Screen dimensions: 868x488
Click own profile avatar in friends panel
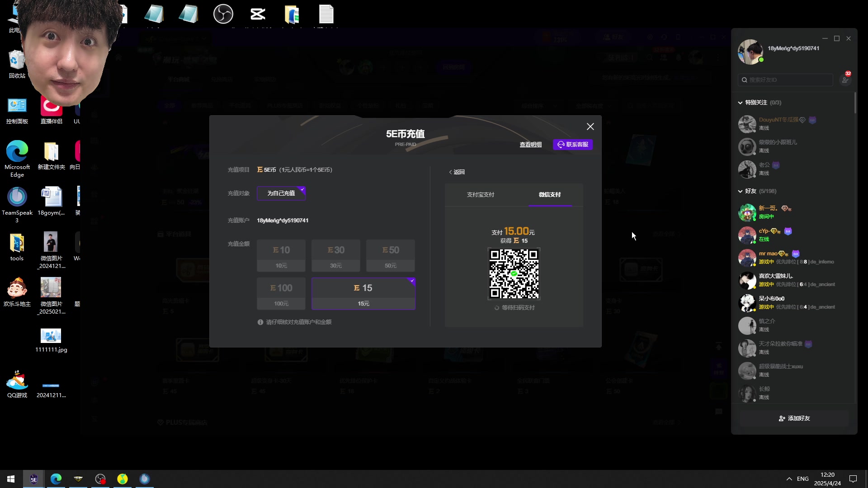750,52
